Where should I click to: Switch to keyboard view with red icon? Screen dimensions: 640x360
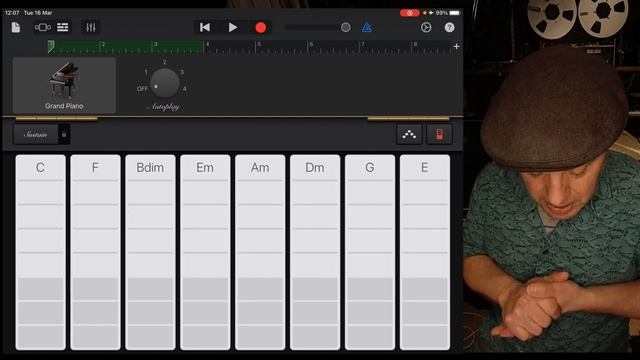coord(439,134)
